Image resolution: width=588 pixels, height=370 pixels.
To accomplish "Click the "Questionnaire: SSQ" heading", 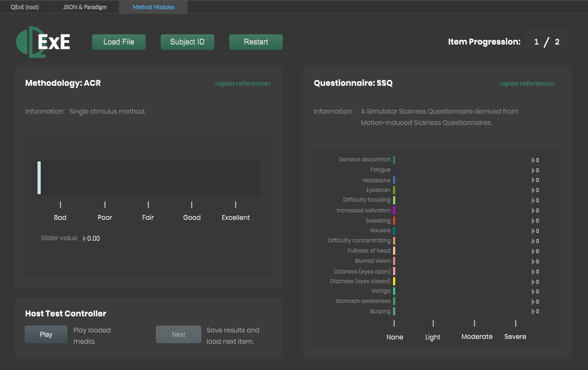I will pos(353,83).
